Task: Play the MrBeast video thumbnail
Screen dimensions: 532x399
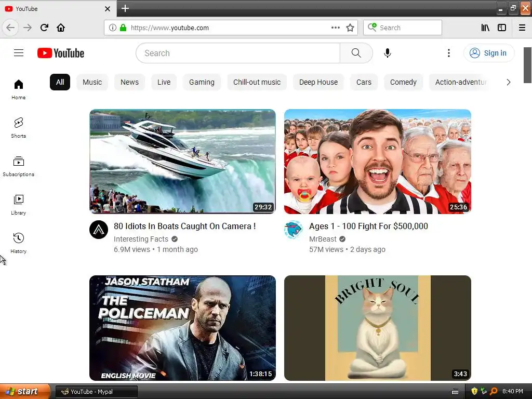Action: click(x=378, y=162)
